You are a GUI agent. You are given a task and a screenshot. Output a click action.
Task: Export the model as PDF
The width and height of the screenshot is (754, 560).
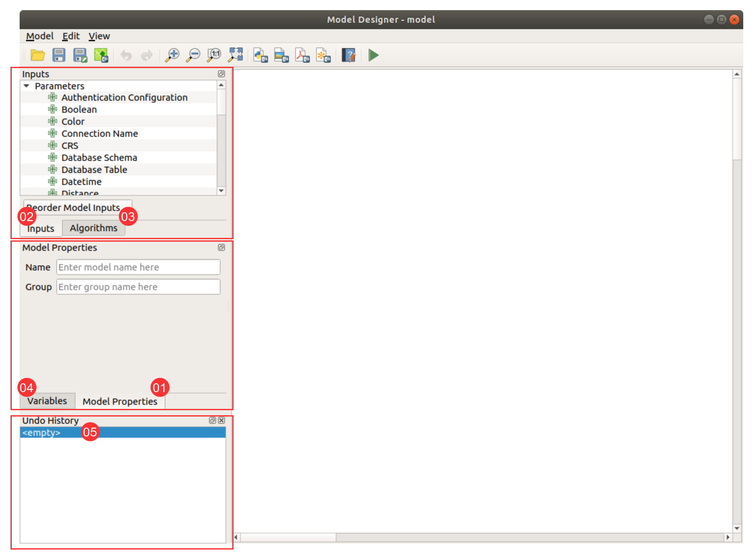click(302, 55)
